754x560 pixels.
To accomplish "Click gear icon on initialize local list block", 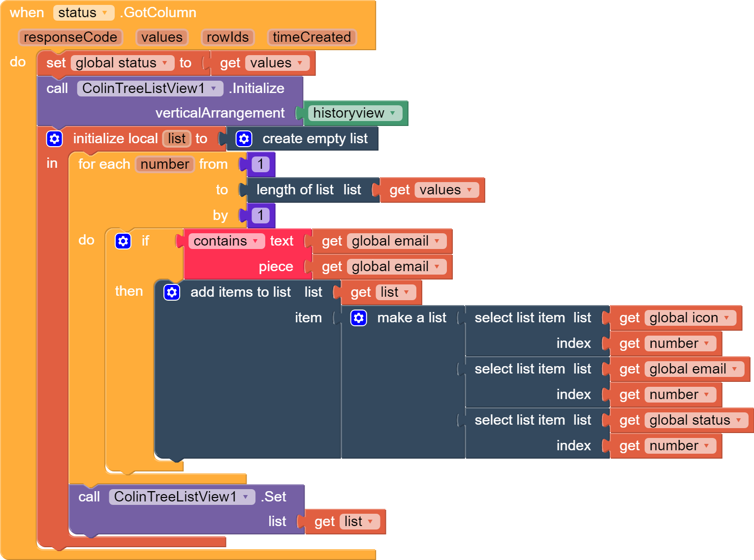I will 55,139.
